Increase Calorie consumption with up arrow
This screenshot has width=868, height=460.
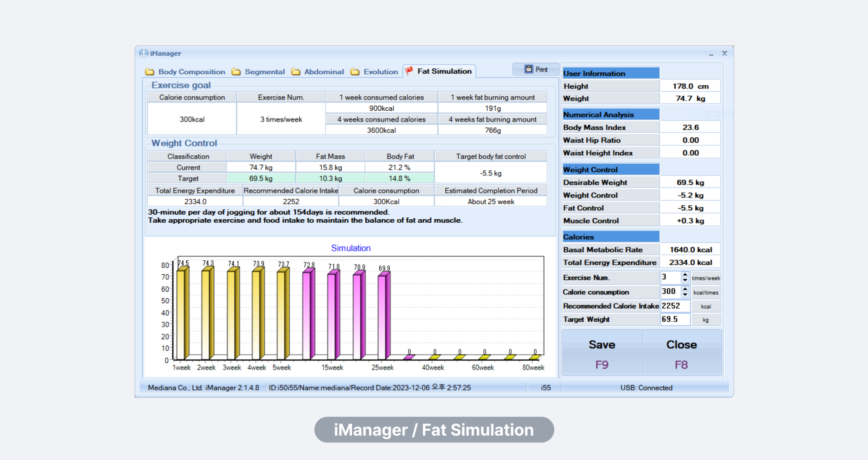click(685, 289)
